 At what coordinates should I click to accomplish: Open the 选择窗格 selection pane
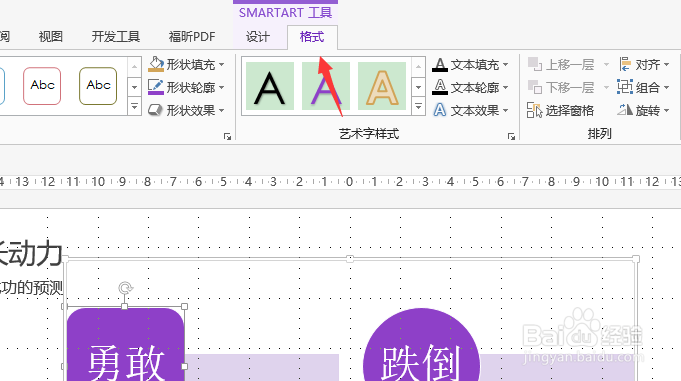[x=560, y=110]
